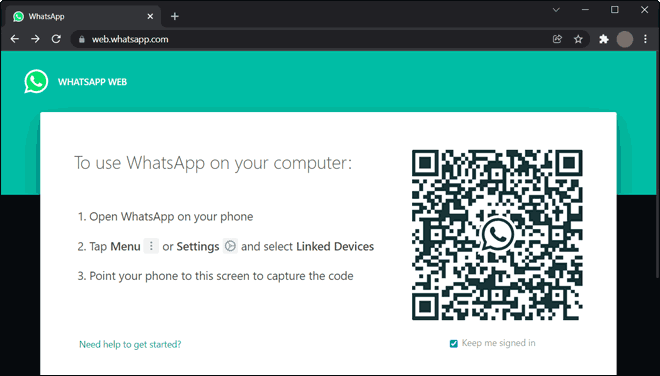Maximize the Chrome window
This screenshot has width=660, height=376.
pyautogui.click(x=615, y=10)
